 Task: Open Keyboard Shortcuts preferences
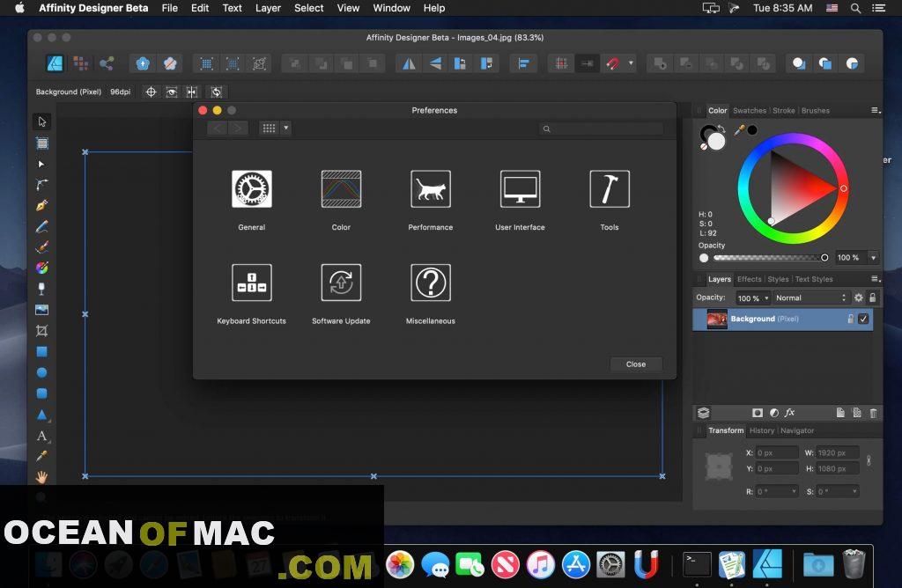coord(251,283)
